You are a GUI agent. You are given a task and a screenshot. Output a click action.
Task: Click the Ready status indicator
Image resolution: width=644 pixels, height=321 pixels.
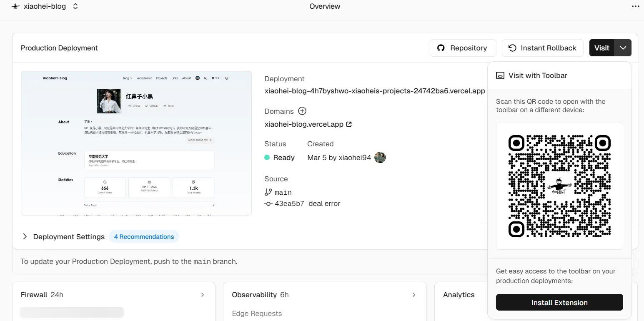point(280,158)
